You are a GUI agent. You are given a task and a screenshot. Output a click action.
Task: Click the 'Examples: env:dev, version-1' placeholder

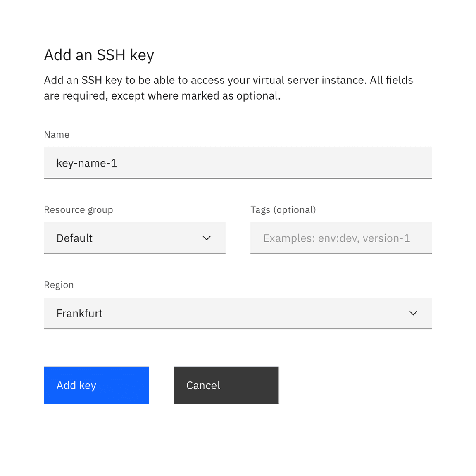coord(336,238)
